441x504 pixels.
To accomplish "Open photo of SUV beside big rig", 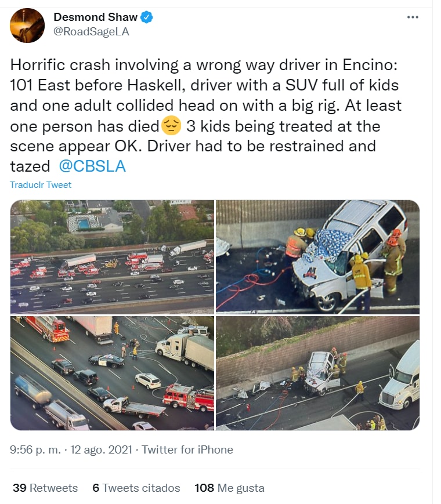I will point(317,373).
